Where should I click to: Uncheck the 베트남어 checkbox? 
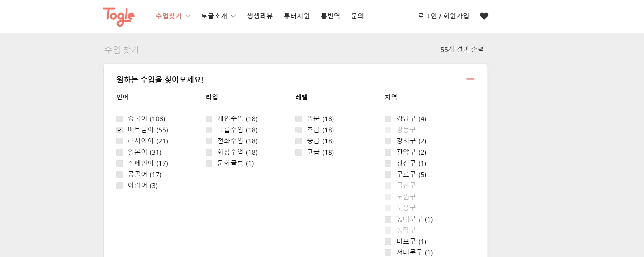[120, 130]
